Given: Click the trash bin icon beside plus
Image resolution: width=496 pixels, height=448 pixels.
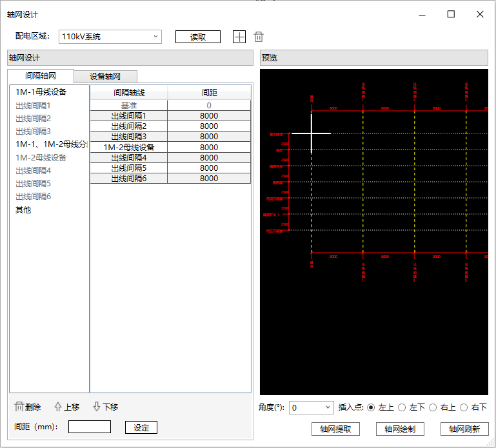Looking at the screenshot, I should pyautogui.click(x=259, y=37).
